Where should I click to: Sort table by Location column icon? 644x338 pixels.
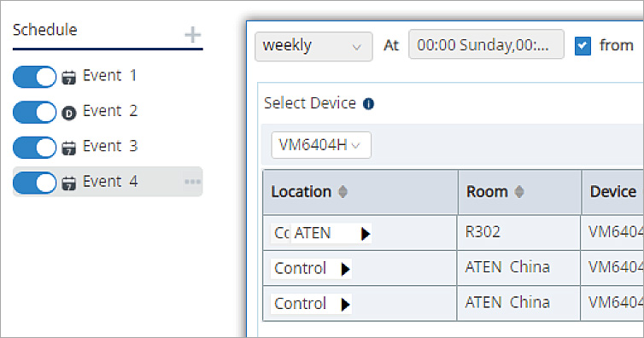[342, 191]
